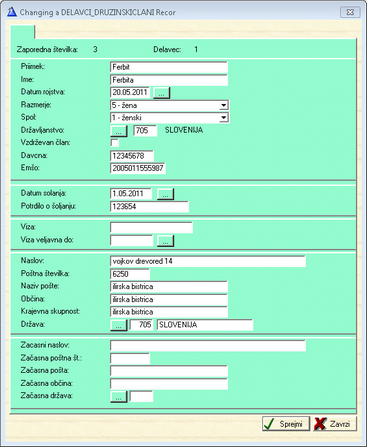Click the Država code field 705
This screenshot has width=367, height=447.
pos(141,325)
